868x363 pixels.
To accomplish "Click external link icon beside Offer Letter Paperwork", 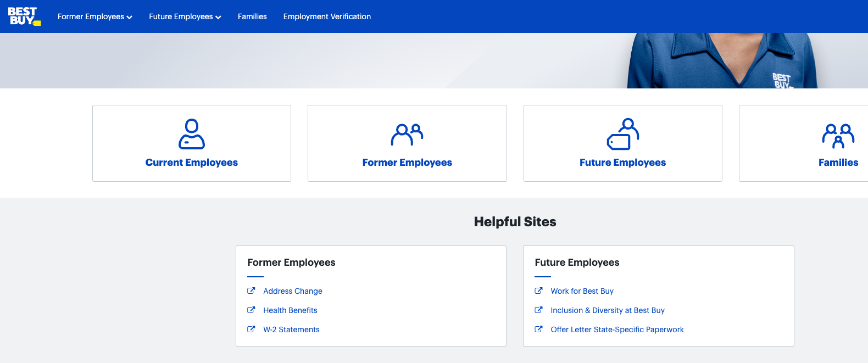I will [538, 329].
